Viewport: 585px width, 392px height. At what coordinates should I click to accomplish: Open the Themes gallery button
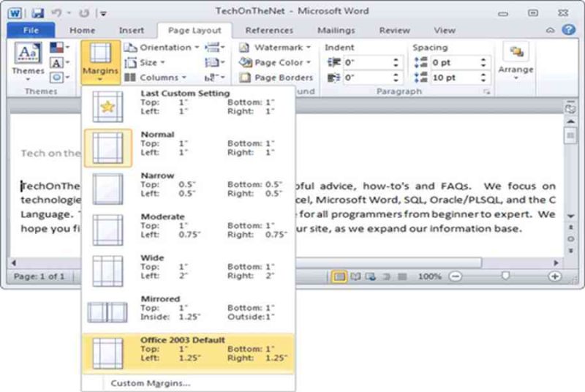point(28,61)
